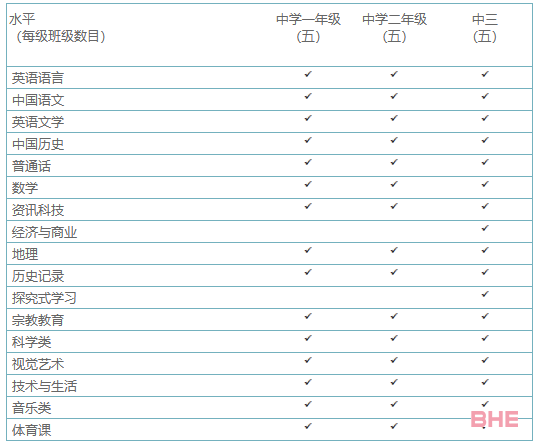This screenshot has height=447, width=538.
Task: Click the 中国语文 checkmark under 中学二年级
Action: [x=394, y=96]
